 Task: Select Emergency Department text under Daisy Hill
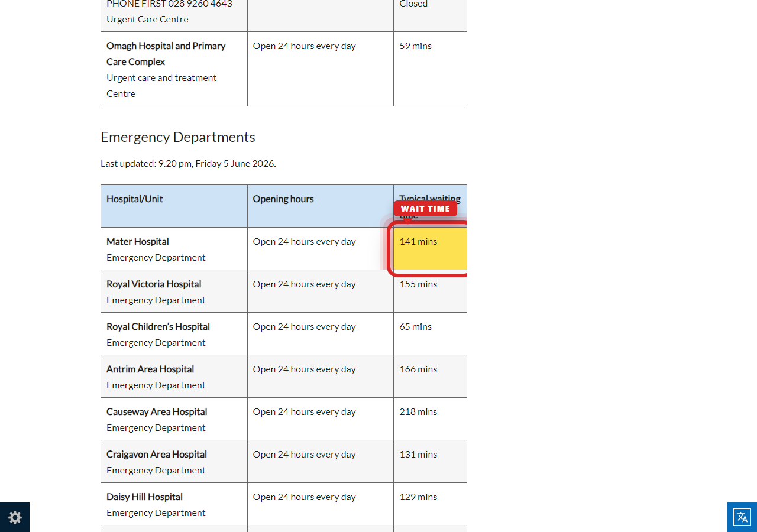tap(156, 512)
